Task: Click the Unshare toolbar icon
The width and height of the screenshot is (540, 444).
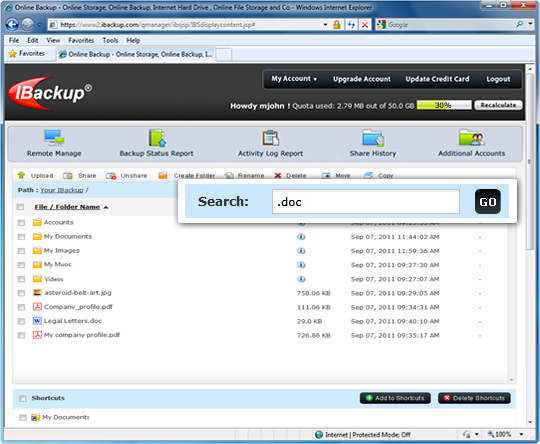Action: point(111,176)
